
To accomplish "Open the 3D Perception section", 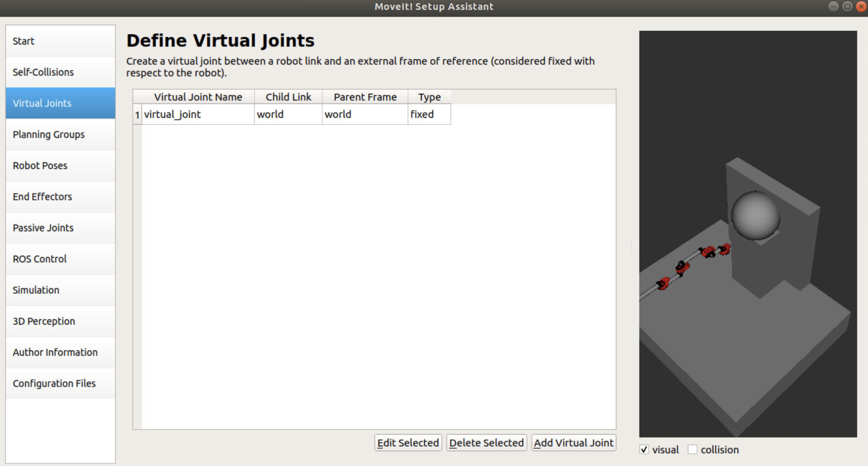I will 60,321.
